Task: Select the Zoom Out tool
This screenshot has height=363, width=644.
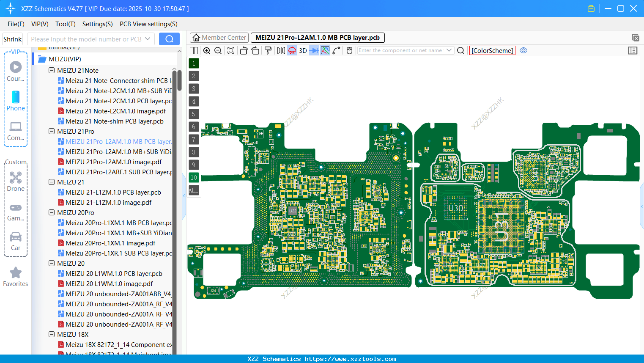Action: [217, 50]
